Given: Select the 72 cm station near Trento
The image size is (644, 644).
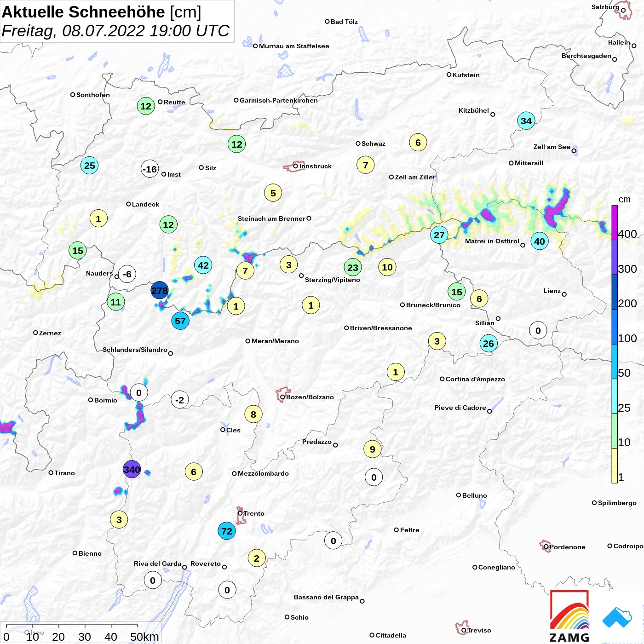Looking at the screenshot, I should 227,531.
